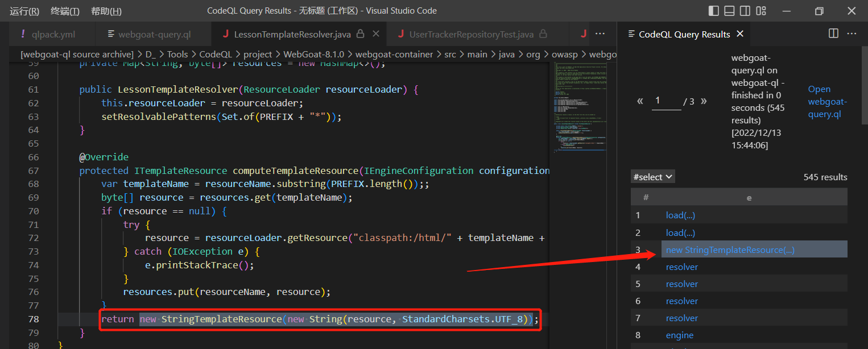Click the results page number field
This screenshot has height=349, width=868.
tap(666, 101)
